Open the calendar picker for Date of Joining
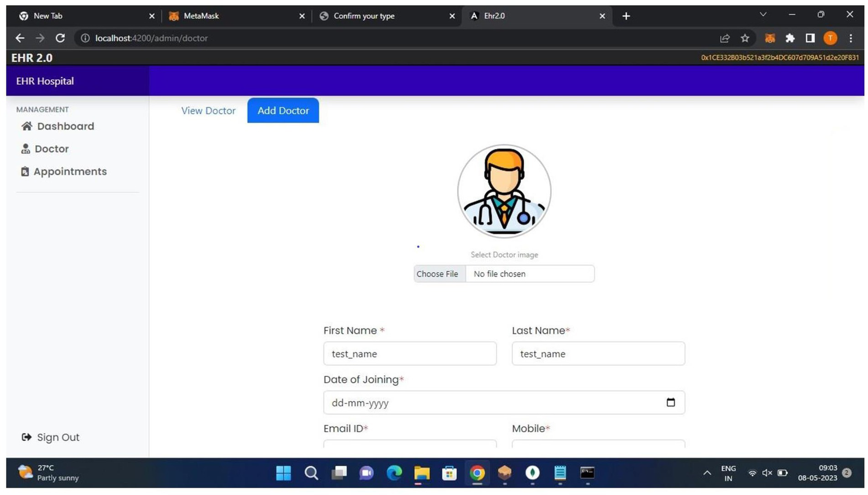Viewport: 868px width, 495px height. (x=670, y=402)
